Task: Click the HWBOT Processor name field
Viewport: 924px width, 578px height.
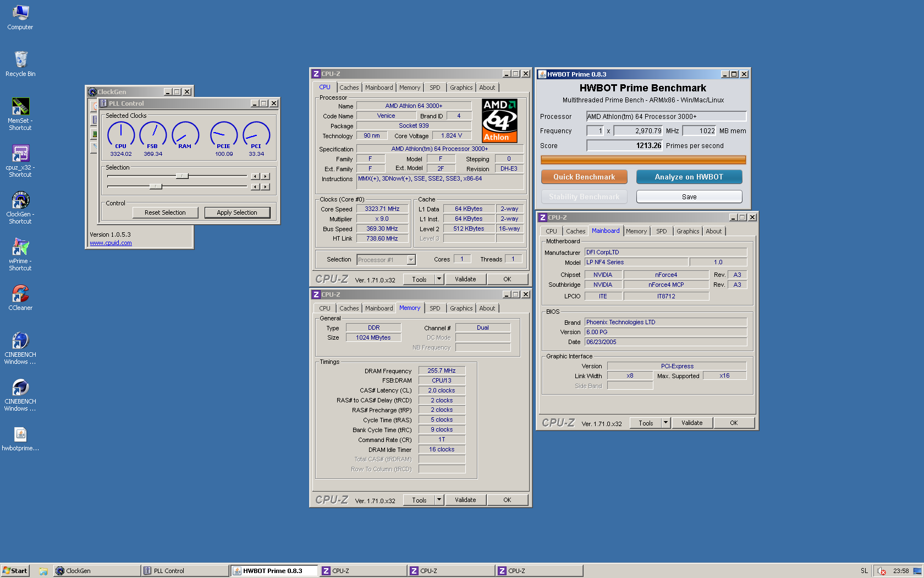Action: [666, 116]
